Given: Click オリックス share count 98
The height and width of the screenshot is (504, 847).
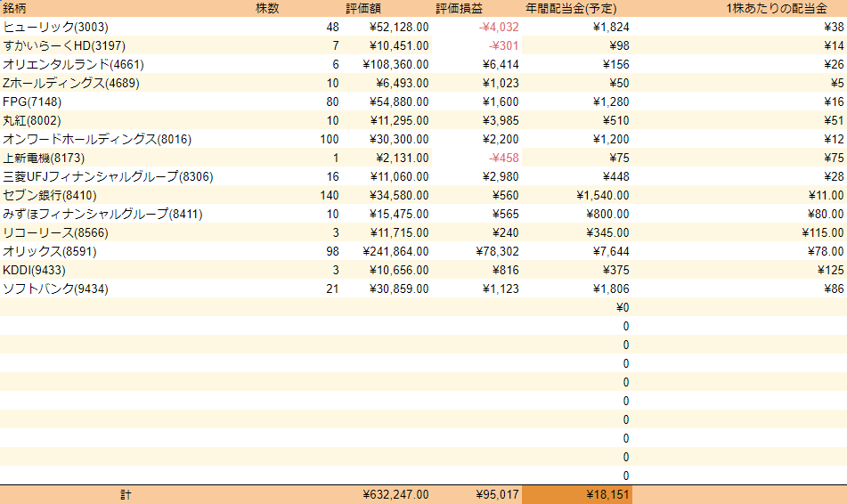Looking at the screenshot, I should (332, 252).
